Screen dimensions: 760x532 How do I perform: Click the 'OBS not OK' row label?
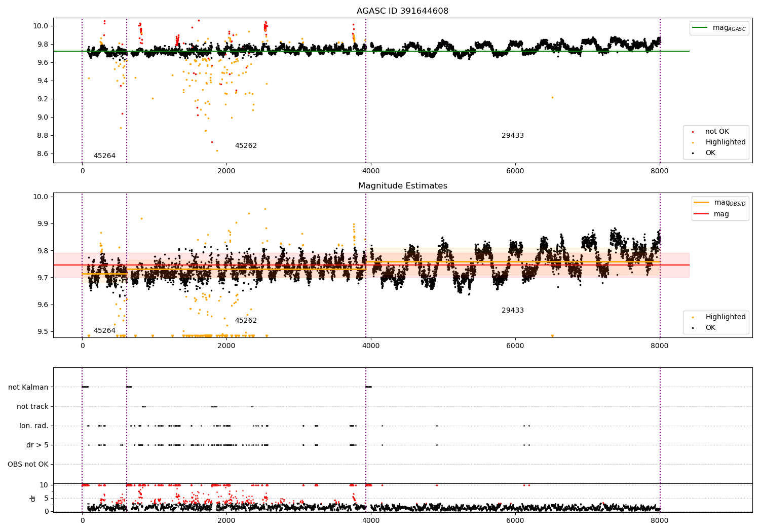pos(28,464)
